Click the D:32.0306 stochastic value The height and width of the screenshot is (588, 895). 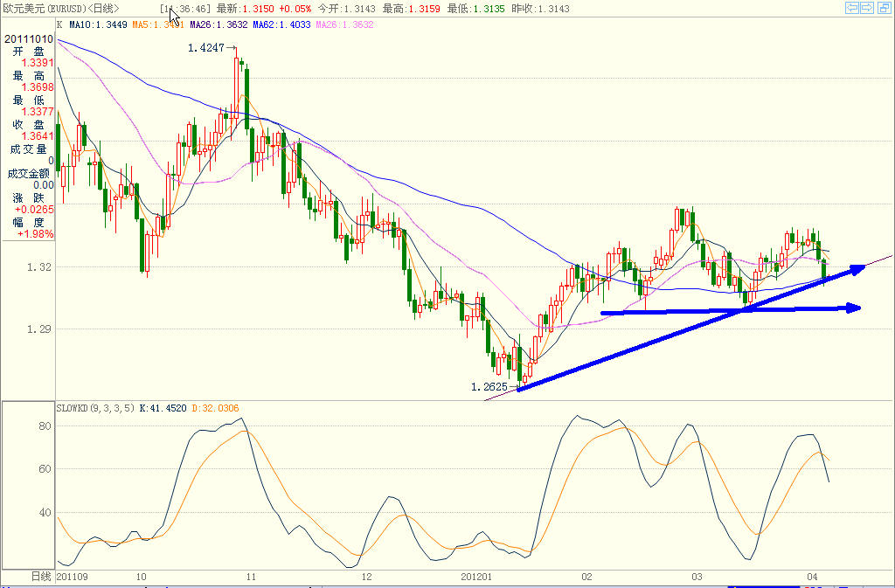click(215, 408)
